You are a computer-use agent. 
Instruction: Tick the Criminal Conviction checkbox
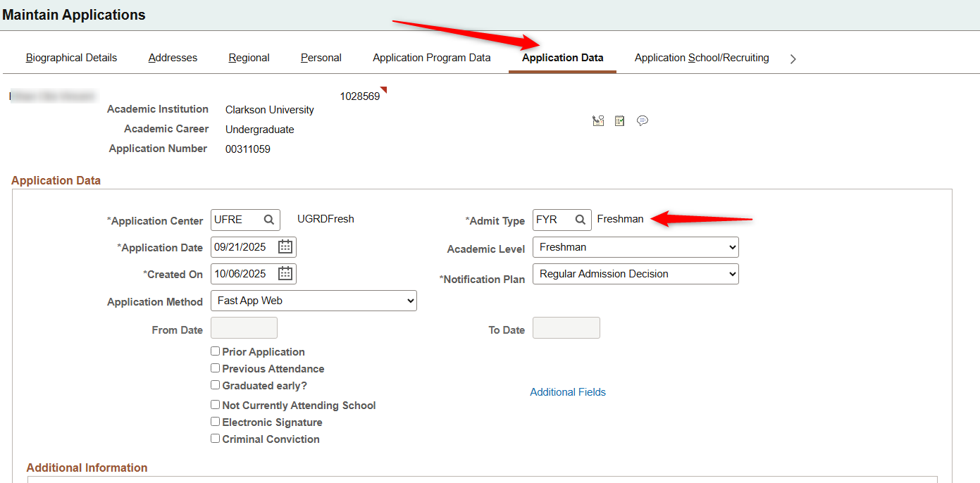(216, 439)
